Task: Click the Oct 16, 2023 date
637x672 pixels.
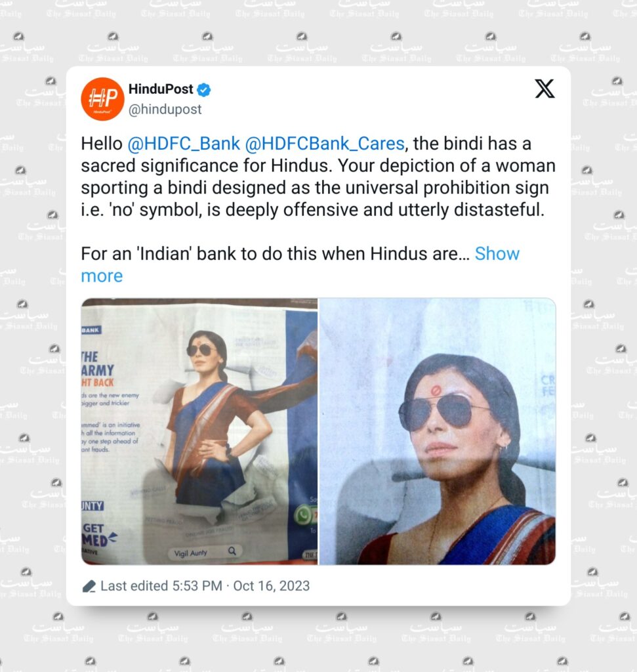Action: click(x=271, y=586)
